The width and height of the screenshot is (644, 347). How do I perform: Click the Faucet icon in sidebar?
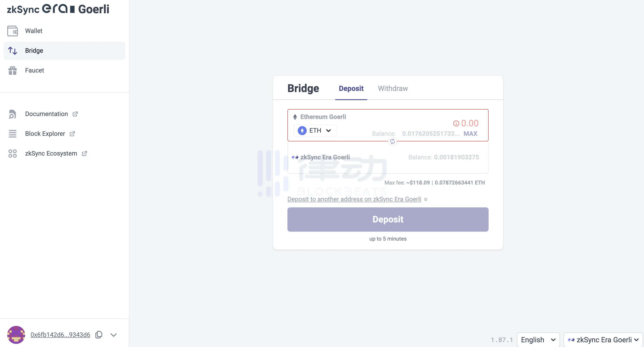(x=12, y=70)
